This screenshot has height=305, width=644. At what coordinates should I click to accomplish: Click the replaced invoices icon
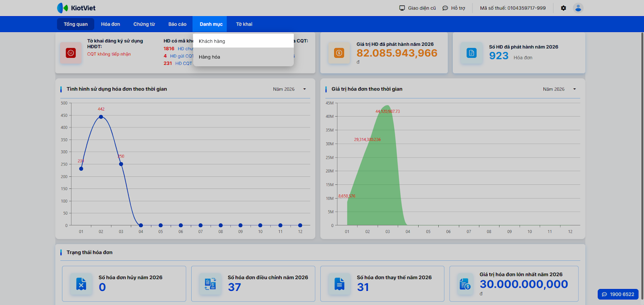tap(339, 284)
